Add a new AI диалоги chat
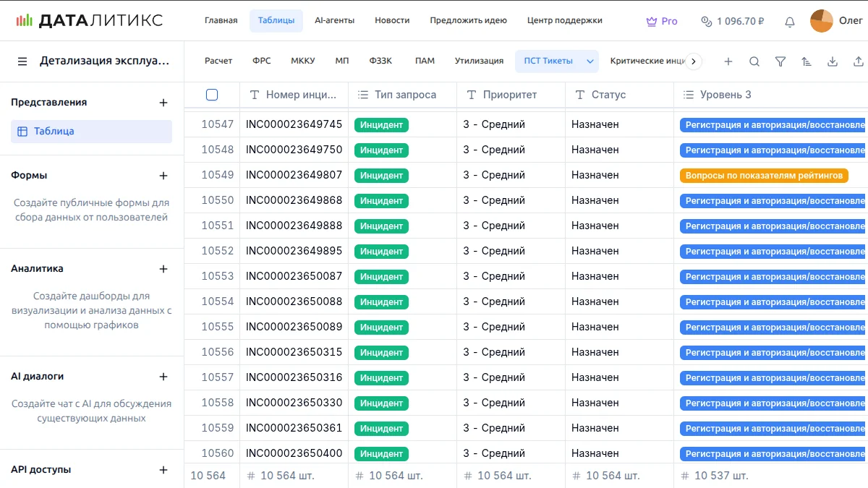 coord(163,377)
